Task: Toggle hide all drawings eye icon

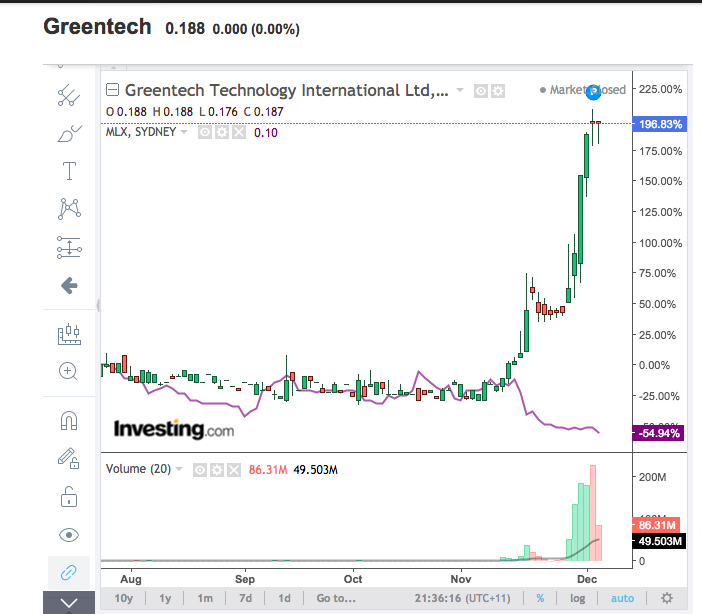Action: pos(69,535)
